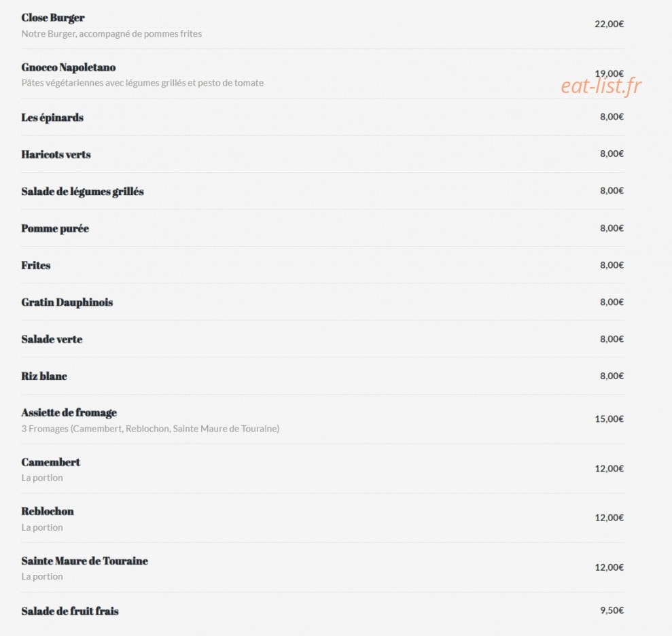Image resolution: width=672 pixels, height=636 pixels.
Task: Click the 9,50€ fruit salad price
Action: point(612,610)
